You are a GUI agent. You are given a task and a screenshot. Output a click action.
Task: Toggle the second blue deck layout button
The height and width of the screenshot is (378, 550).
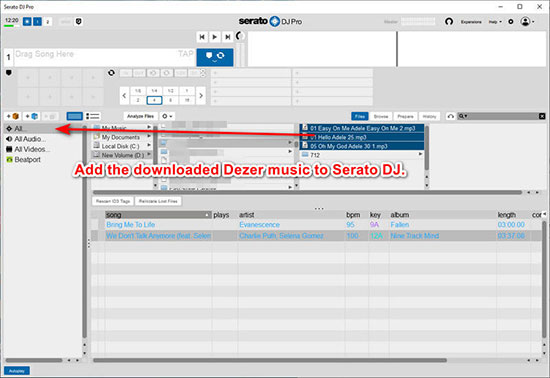point(38,22)
